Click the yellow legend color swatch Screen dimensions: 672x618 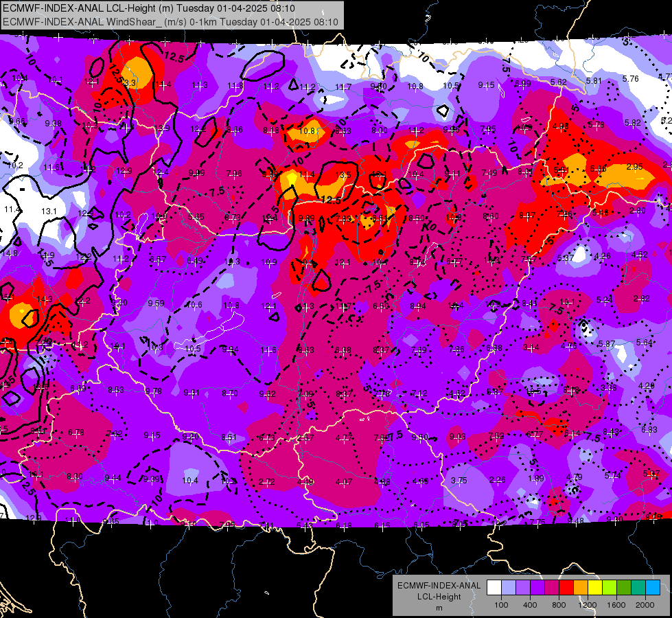coord(595,588)
